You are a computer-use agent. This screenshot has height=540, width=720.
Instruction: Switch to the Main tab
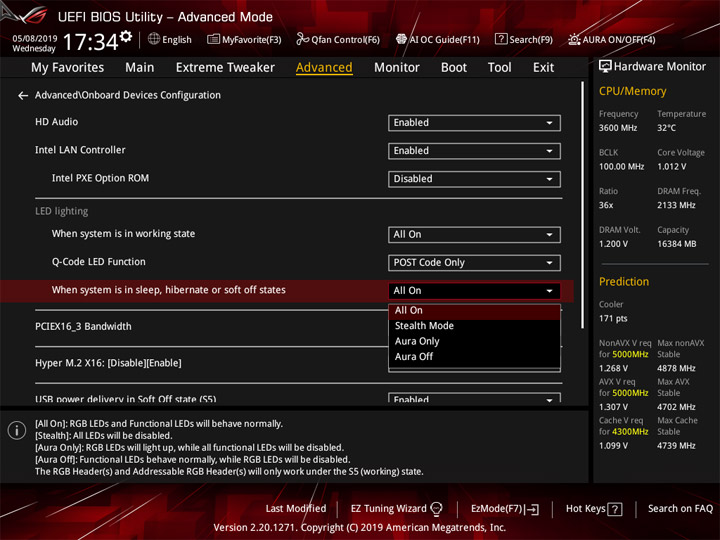pyautogui.click(x=140, y=68)
